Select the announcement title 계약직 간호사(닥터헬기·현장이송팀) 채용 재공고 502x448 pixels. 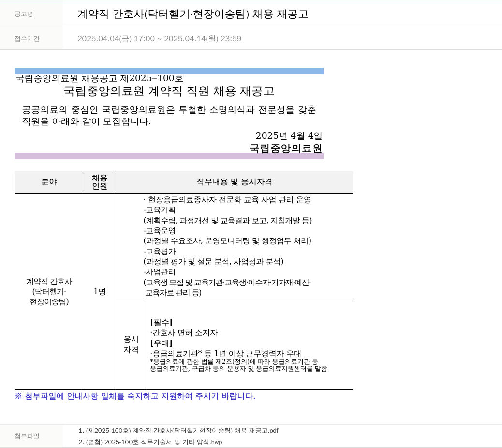[192, 14]
